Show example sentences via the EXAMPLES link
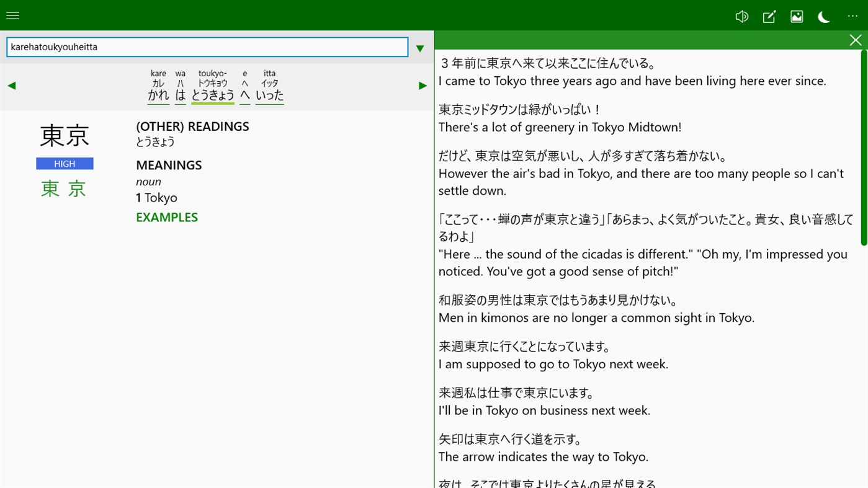 (166, 217)
